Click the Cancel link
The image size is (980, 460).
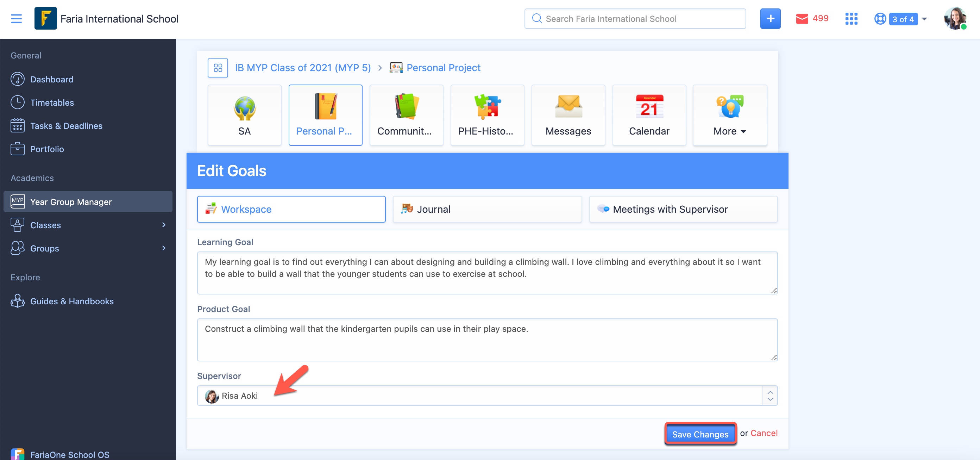(x=764, y=433)
